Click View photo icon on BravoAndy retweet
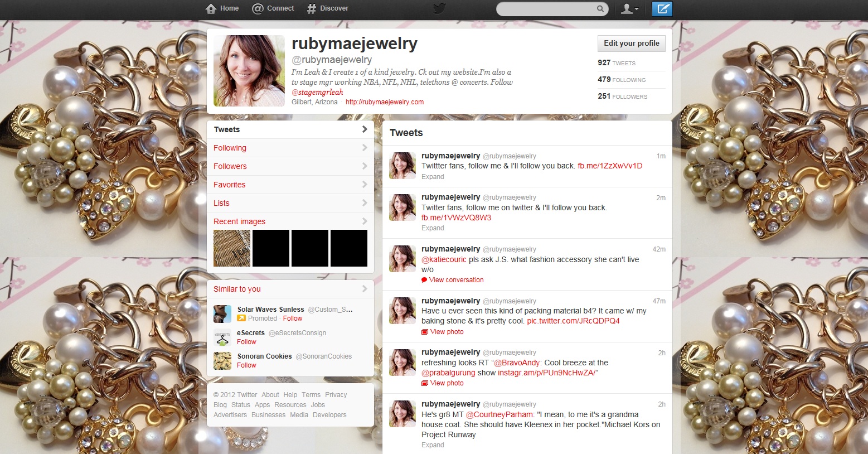Image resolution: width=868 pixels, height=454 pixels. pyautogui.click(x=425, y=383)
